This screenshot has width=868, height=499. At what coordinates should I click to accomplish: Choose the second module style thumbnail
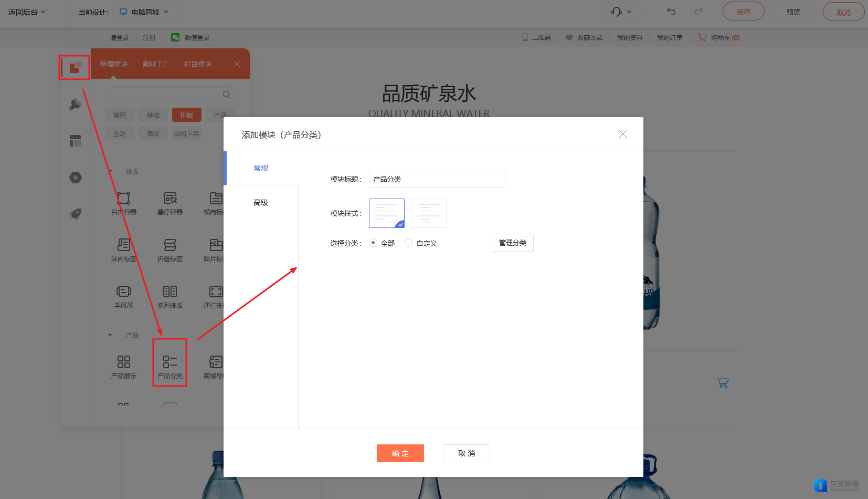(428, 213)
